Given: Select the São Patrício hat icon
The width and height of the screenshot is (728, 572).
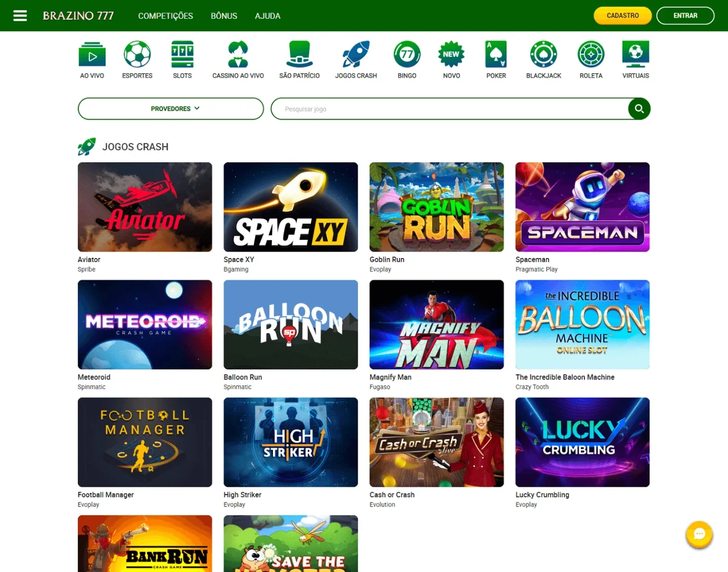Looking at the screenshot, I should pos(300,54).
